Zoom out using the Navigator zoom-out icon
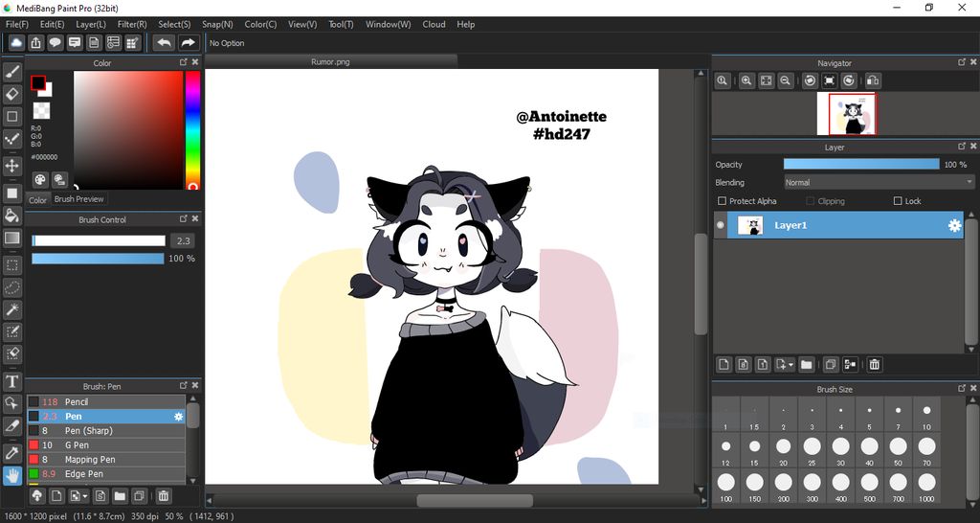Image resolution: width=980 pixels, height=523 pixels. [786, 80]
